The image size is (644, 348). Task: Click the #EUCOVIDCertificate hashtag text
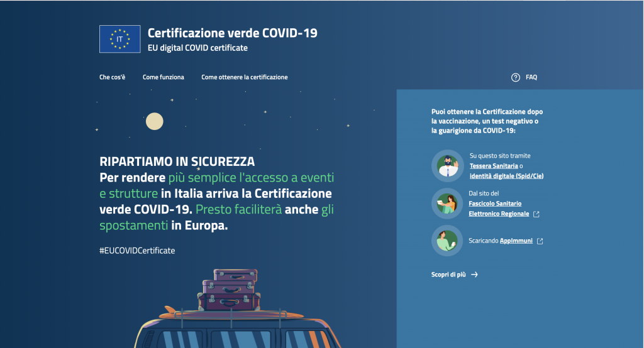point(137,251)
